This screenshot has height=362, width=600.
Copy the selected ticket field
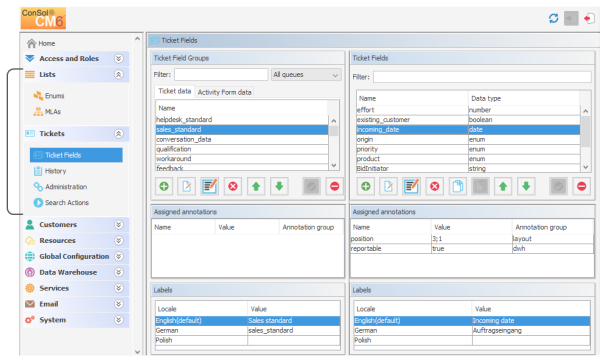458,186
